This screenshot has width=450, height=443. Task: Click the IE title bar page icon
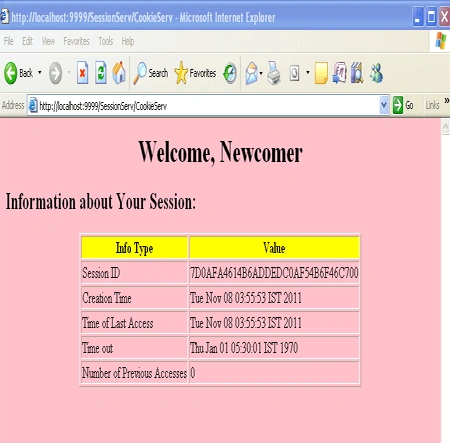4,16
